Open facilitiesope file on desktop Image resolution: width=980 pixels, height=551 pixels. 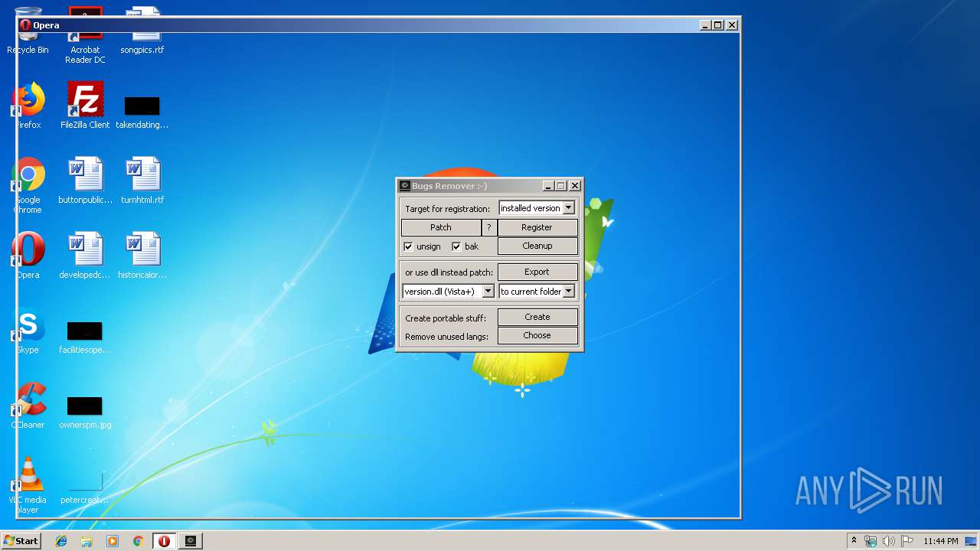tap(85, 338)
